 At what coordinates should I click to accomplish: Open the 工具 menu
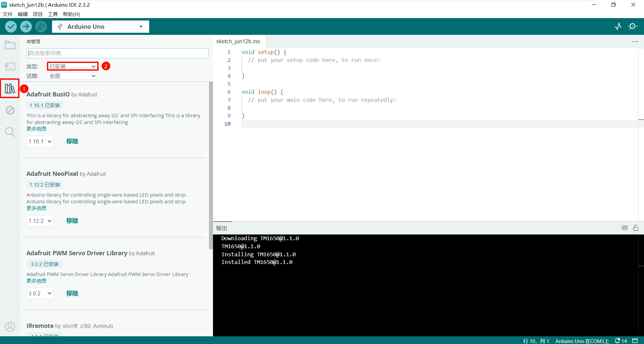53,14
